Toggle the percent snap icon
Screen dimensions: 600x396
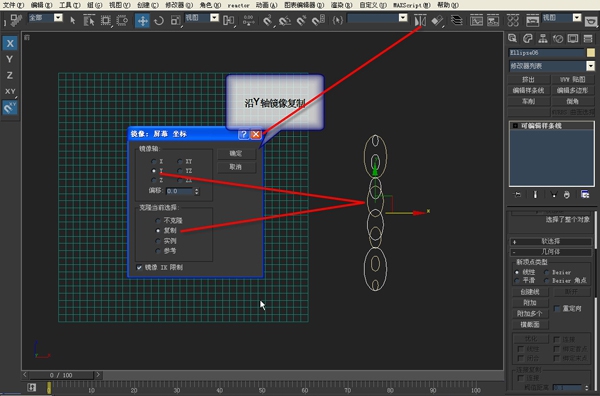coord(302,20)
